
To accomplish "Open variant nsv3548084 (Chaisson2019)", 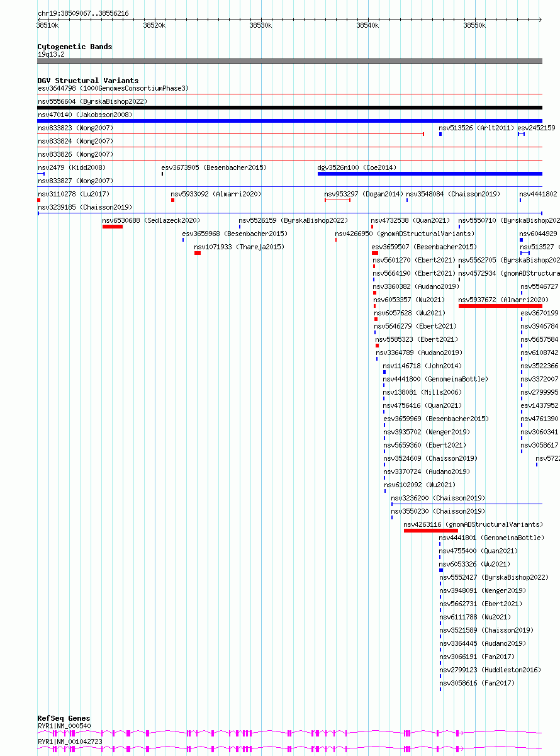I will [x=453, y=194].
